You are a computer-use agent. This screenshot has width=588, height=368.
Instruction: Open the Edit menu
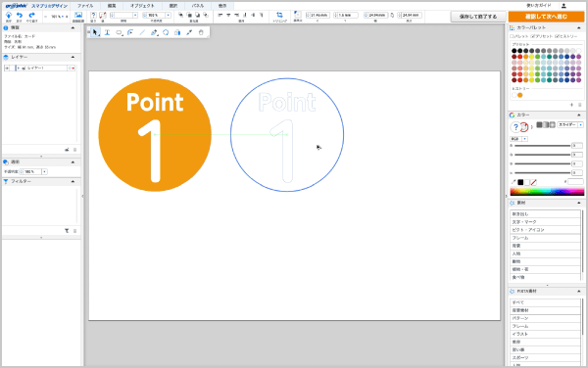[x=112, y=6]
